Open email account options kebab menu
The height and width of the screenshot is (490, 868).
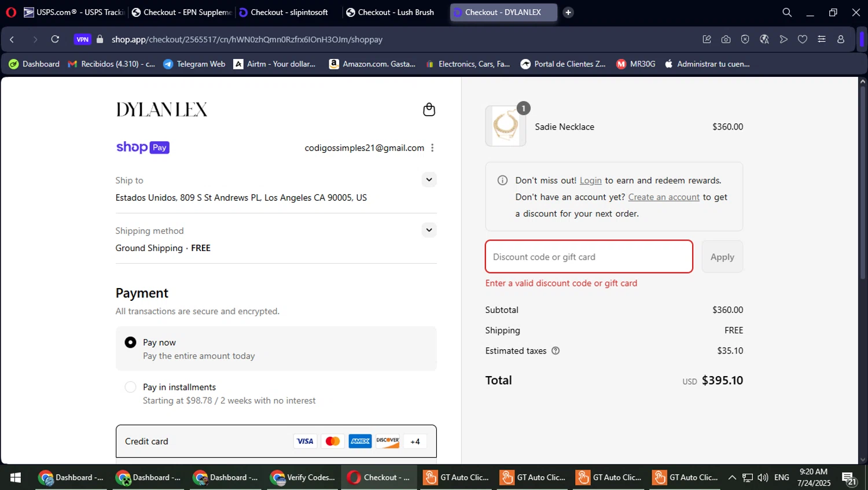coord(432,148)
